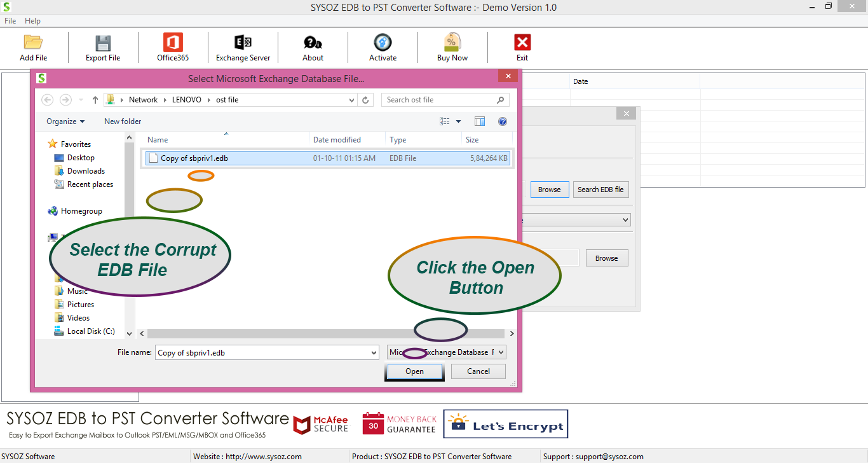
Task: Click the dialog help question mark icon
Action: click(x=502, y=121)
